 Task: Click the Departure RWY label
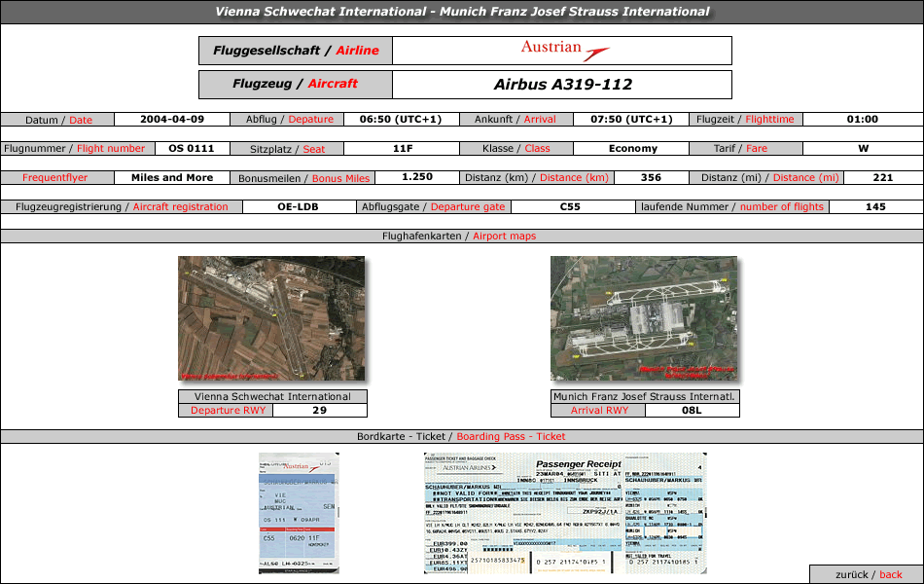[228, 410]
